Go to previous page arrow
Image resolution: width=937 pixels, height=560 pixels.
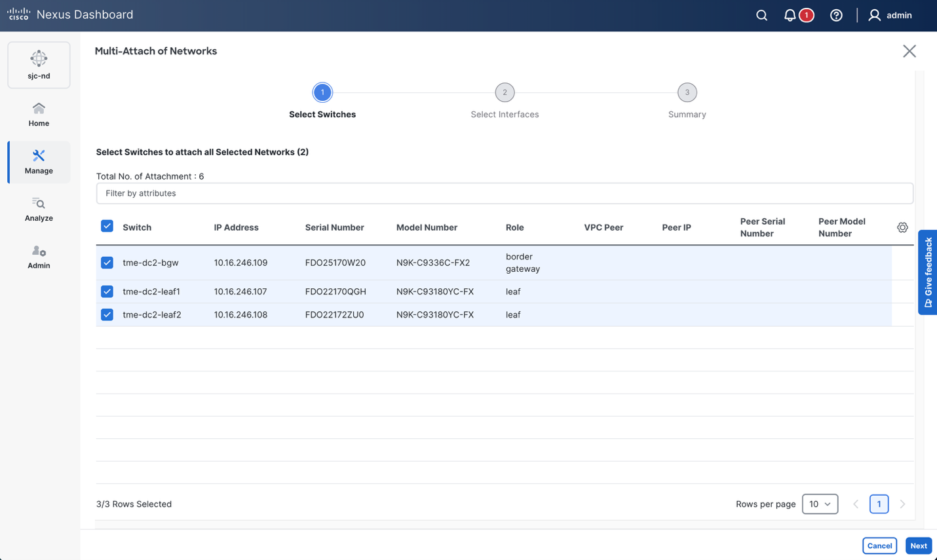(856, 504)
